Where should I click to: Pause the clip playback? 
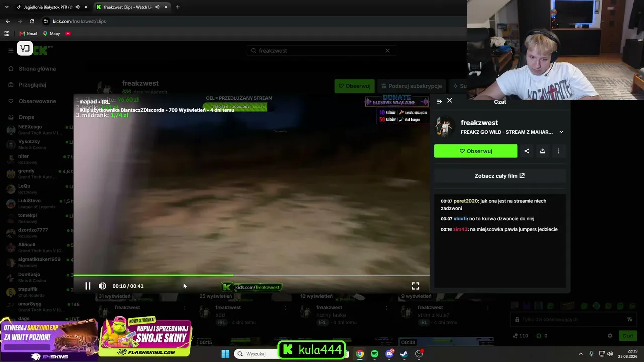88,286
